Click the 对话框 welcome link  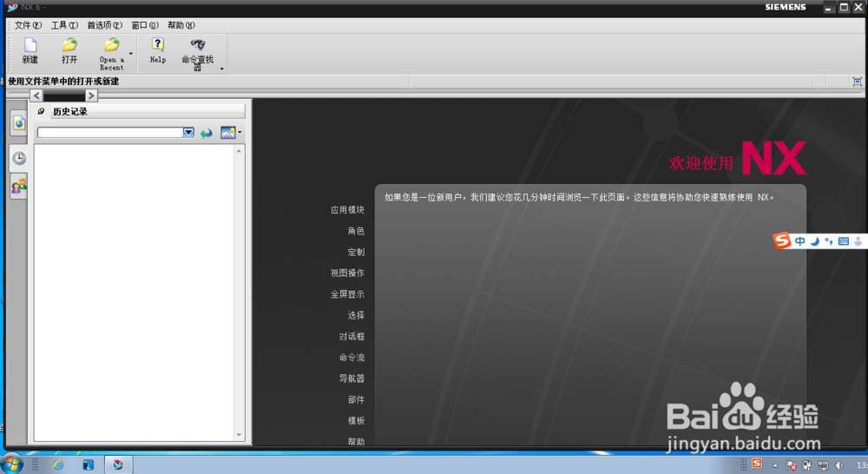click(x=352, y=336)
